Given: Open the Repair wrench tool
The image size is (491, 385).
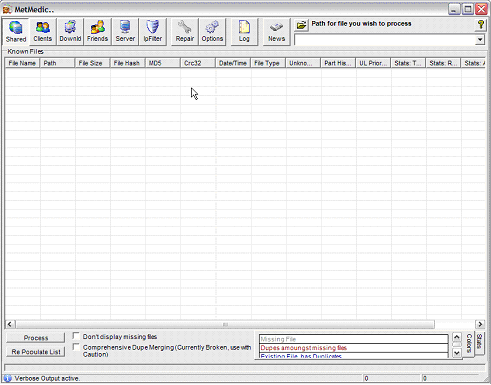Looking at the screenshot, I should coord(185,31).
